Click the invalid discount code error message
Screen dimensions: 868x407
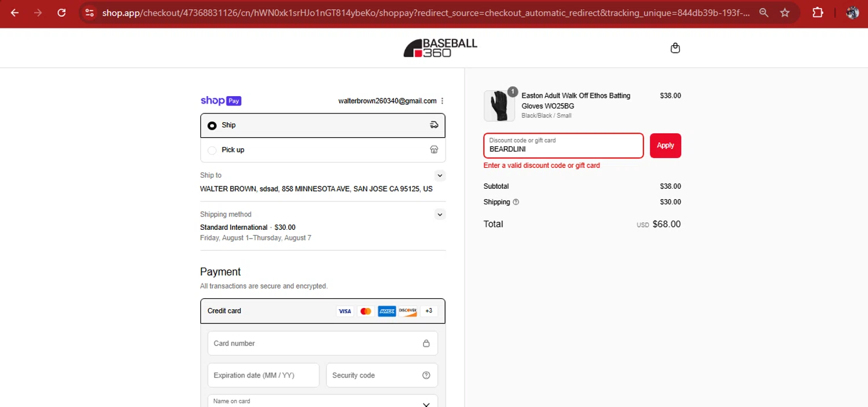tap(542, 166)
